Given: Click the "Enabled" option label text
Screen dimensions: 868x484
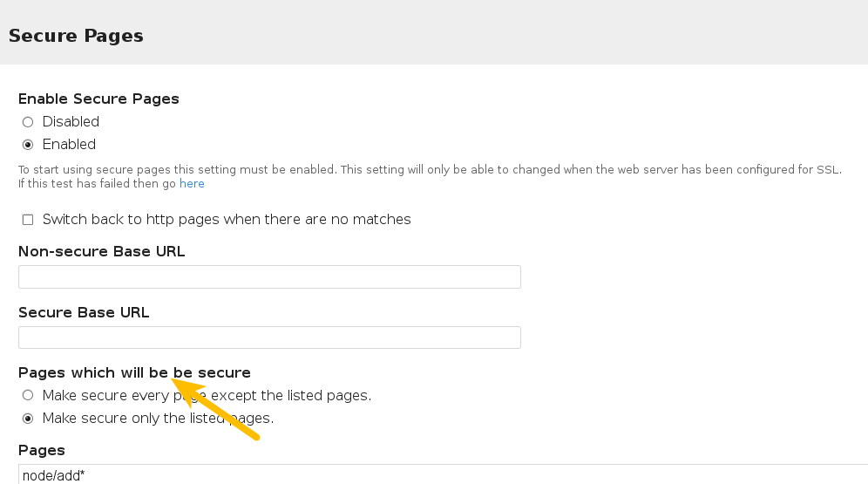Looking at the screenshot, I should (x=69, y=145).
